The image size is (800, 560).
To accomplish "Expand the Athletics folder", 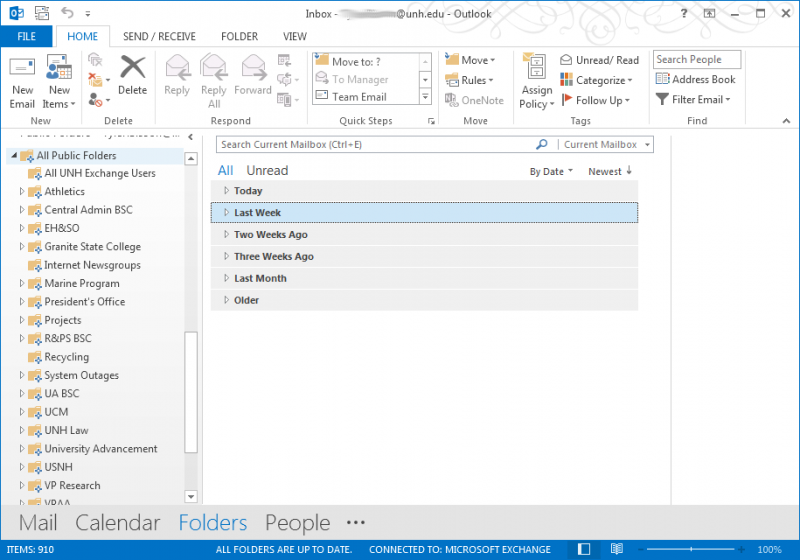I will pyautogui.click(x=22, y=191).
